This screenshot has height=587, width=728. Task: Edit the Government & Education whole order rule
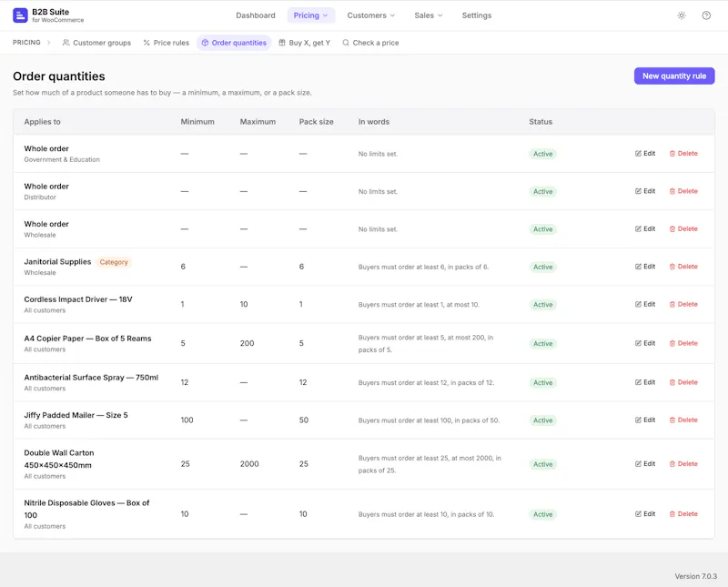pos(645,153)
